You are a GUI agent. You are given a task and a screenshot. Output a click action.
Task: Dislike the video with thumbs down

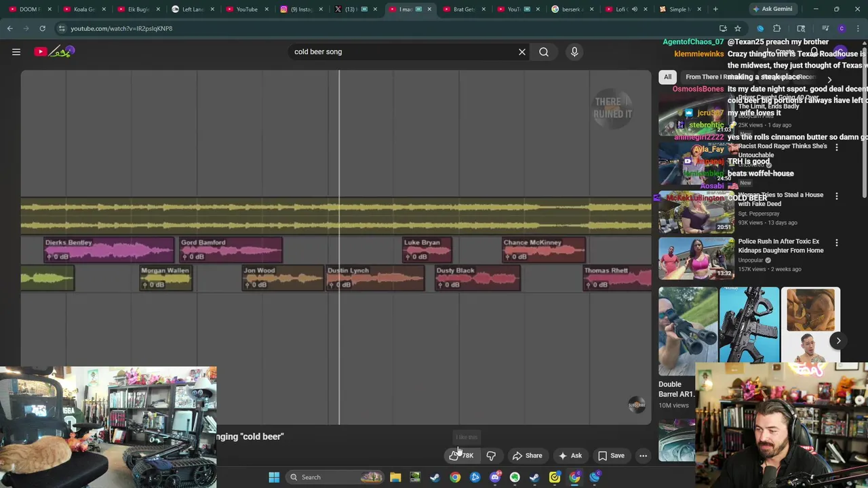[x=491, y=455]
